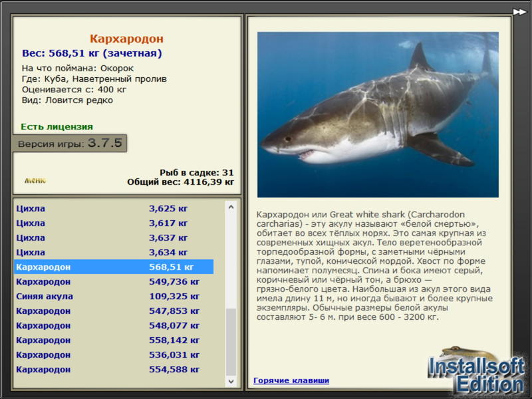The image size is (532, 399).
Task: Open the Горячие клавиши link
Action: point(291,380)
